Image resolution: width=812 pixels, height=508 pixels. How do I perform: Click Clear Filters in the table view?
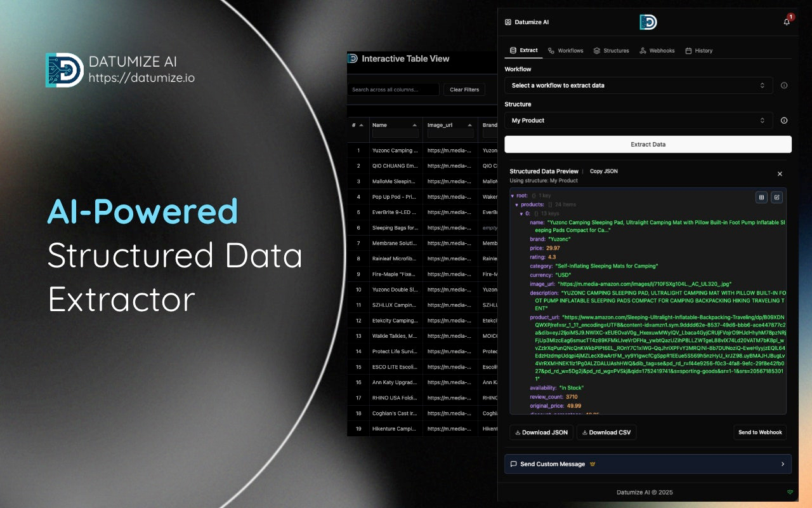[464, 90]
